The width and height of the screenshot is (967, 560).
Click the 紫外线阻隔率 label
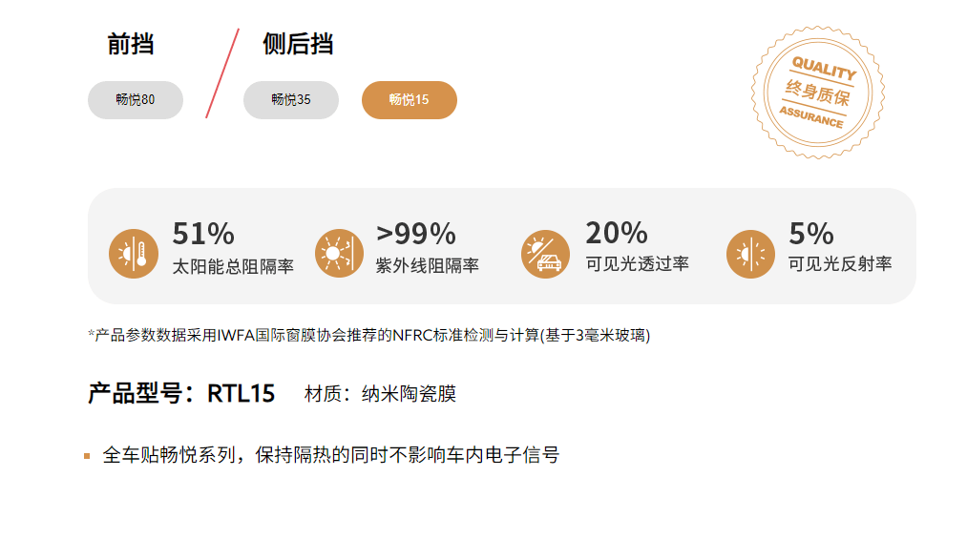click(428, 266)
